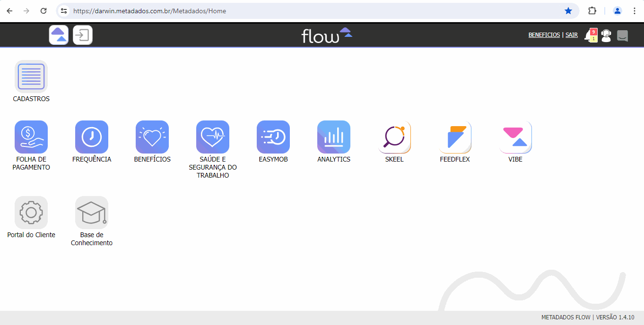Open the Folha de Pagamento module
Image resolution: width=644 pixels, height=325 pixels.
tap(31, 137)
